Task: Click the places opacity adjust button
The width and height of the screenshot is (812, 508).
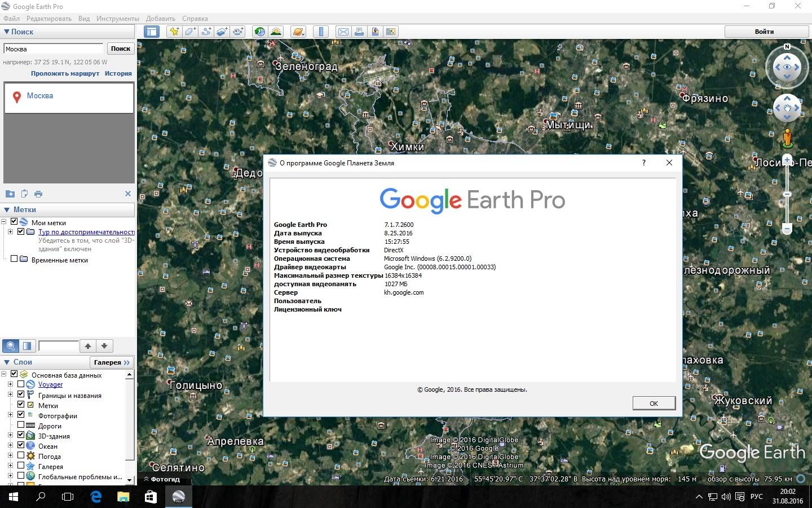Action: coord(27,346)
